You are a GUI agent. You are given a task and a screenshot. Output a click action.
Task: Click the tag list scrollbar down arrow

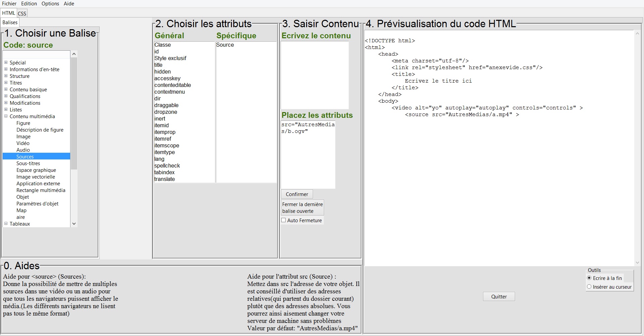click(x=74, y=224)
